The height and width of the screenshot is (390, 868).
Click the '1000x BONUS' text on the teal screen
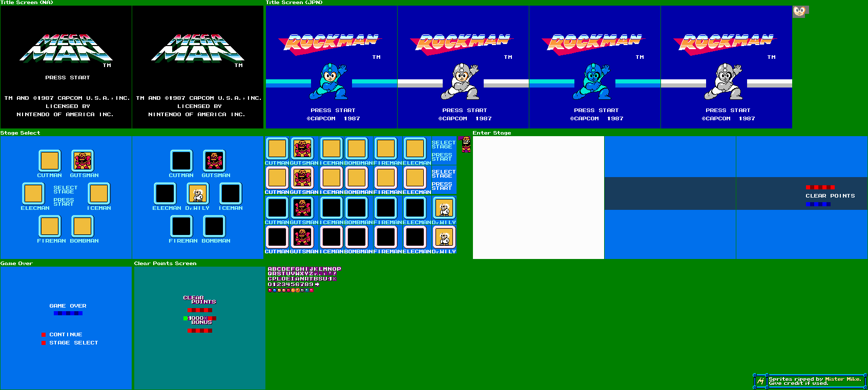200,320
